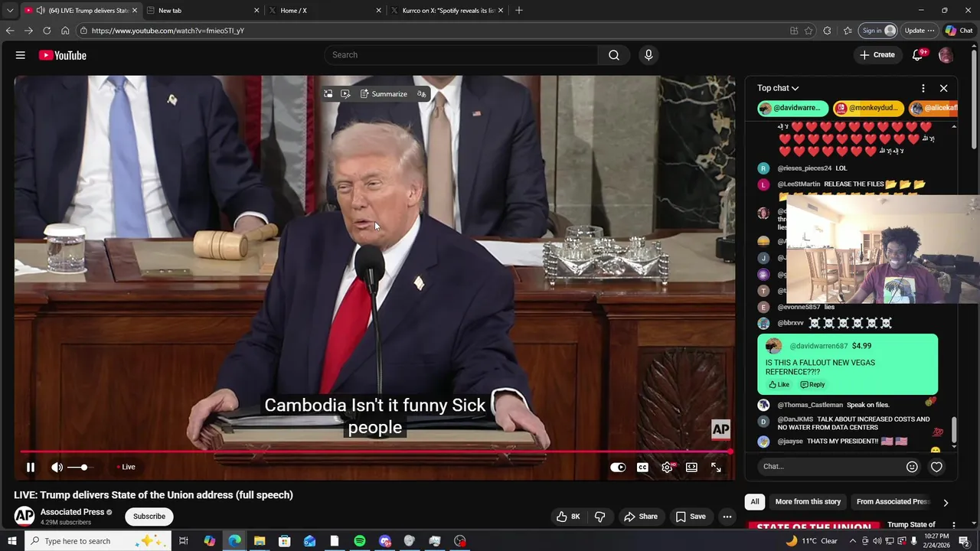Image resolution: width=980 pixels, height=551 pixels.
Task: Open the pinned @davidwarre super chat chip
Action: click(792, 108)
